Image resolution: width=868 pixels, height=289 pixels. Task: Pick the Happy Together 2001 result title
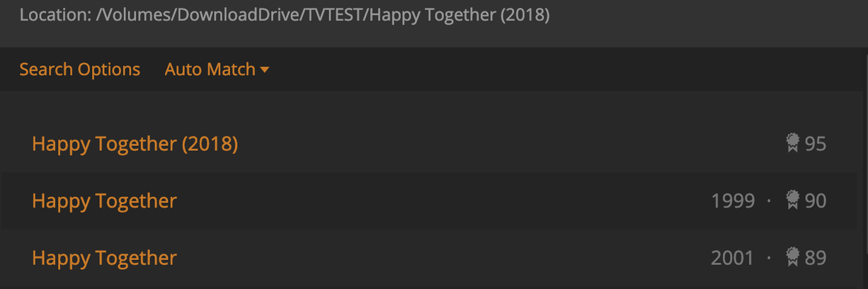point(104,257)
